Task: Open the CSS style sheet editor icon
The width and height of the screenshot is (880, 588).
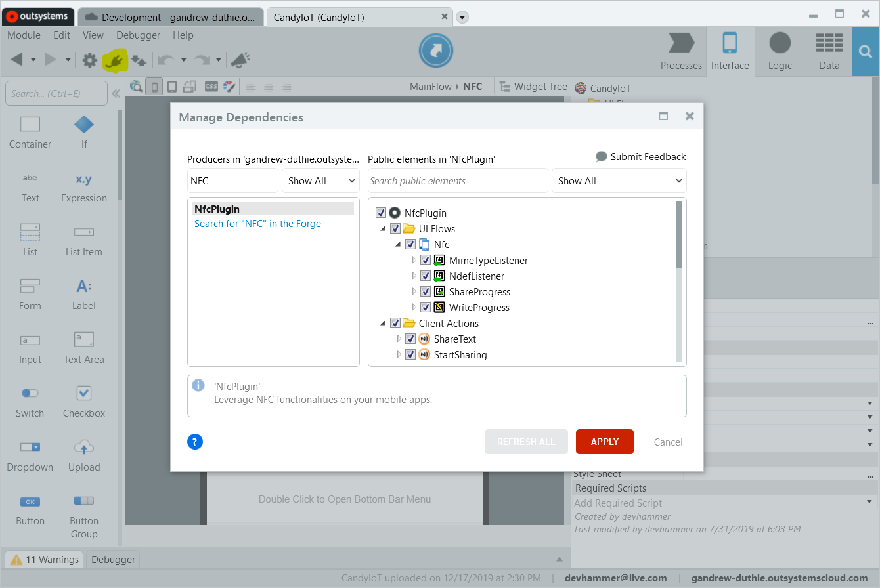Action: pos(211,87)
